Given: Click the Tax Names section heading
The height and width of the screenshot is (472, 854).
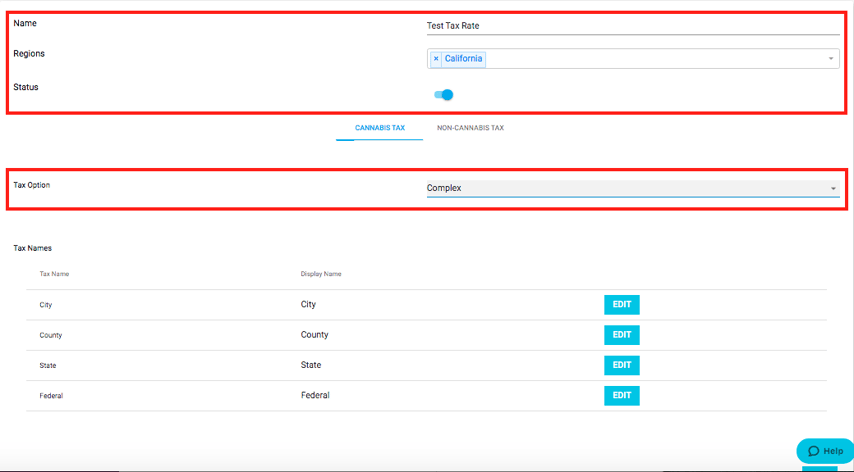Looking at the screenshot, I should pyautogui.click(x=32, y=247).
